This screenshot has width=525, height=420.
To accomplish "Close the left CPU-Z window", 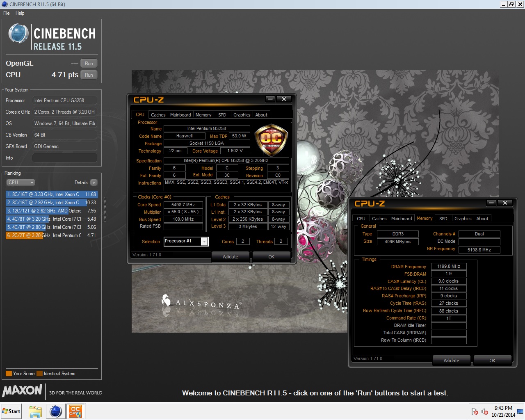I will click(x=284, y=99).
